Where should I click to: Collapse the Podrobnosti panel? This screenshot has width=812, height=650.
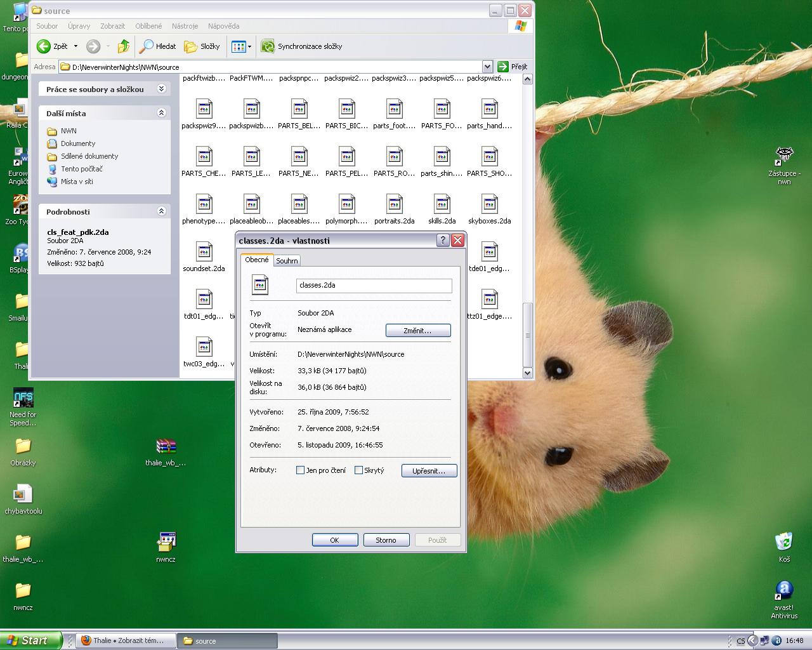(161, 211)
